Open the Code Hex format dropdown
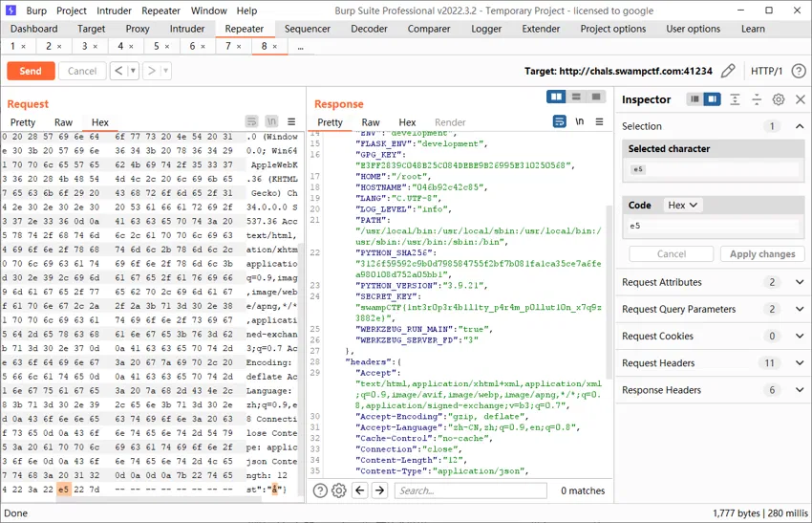This screenshot has height=523, width=812. point(682,205)
